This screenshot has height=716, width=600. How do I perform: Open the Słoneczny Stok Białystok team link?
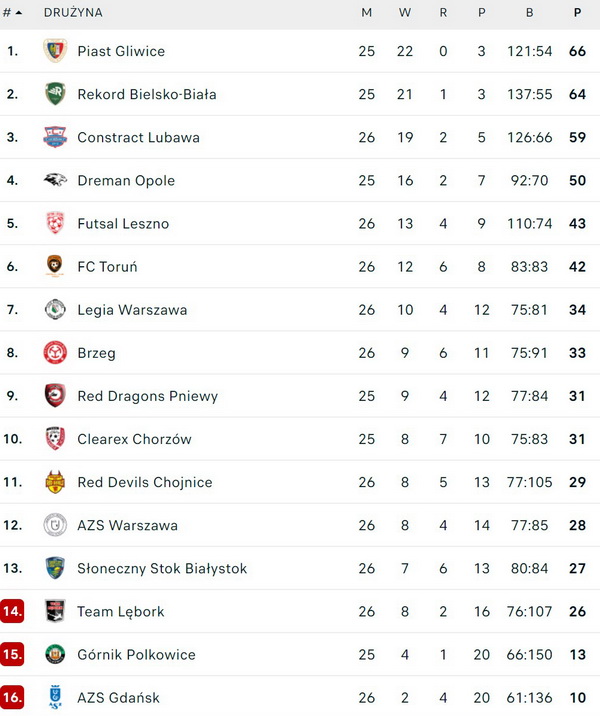click(x=162, y=568)
